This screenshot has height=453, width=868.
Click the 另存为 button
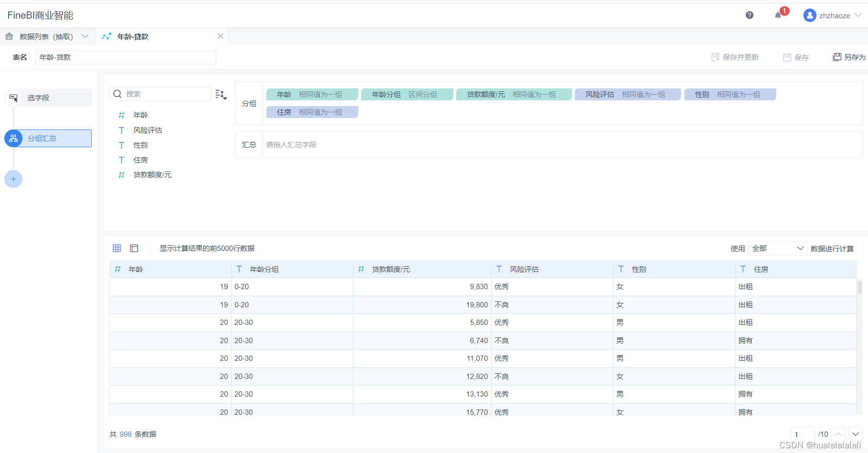click(x=849, y=57)
